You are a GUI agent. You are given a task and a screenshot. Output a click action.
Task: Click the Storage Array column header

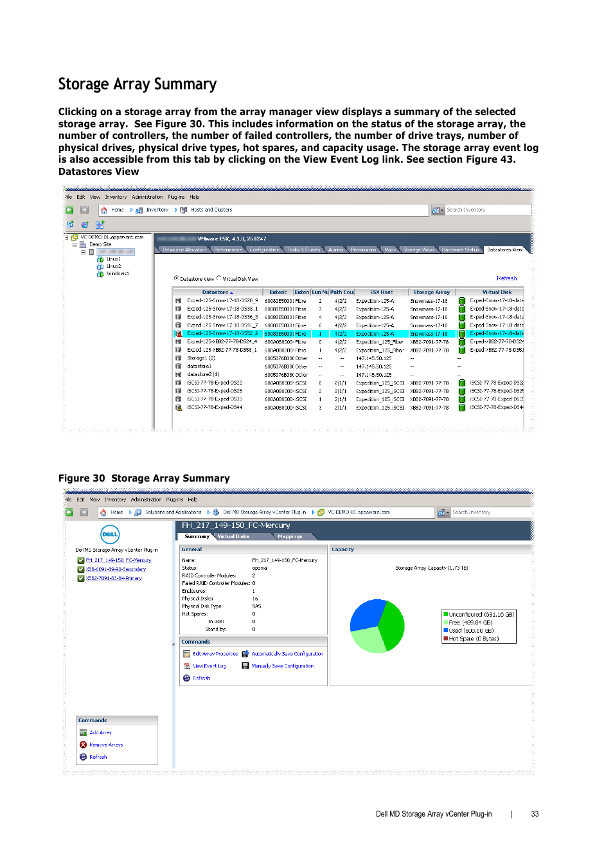click(431, 293)
